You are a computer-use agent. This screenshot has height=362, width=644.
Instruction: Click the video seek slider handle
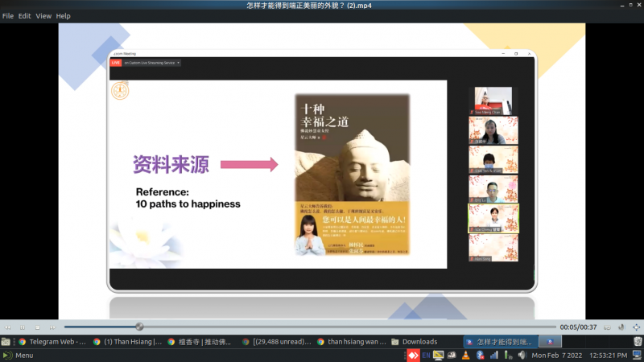pos(139,327)
